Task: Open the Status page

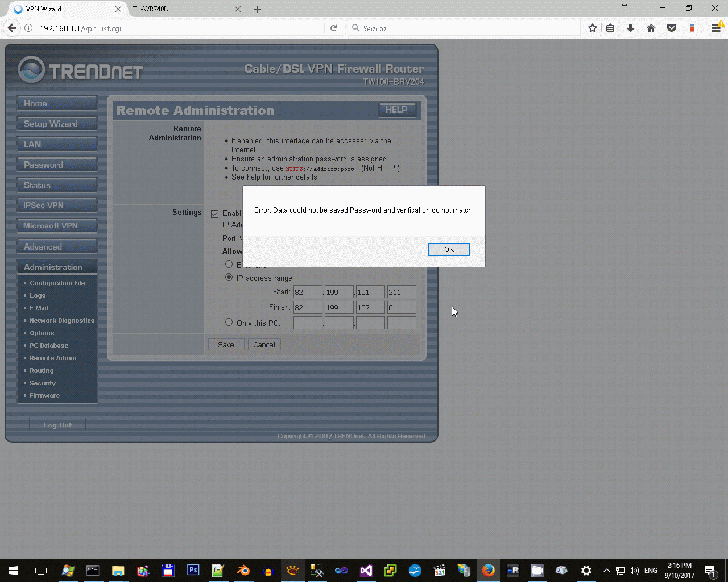Action: [57, 185]
